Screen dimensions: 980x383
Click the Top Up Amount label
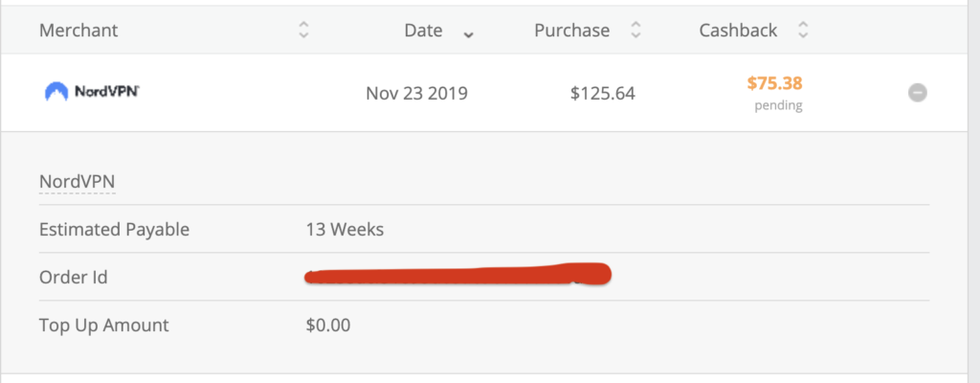click(x=103, y=325)
